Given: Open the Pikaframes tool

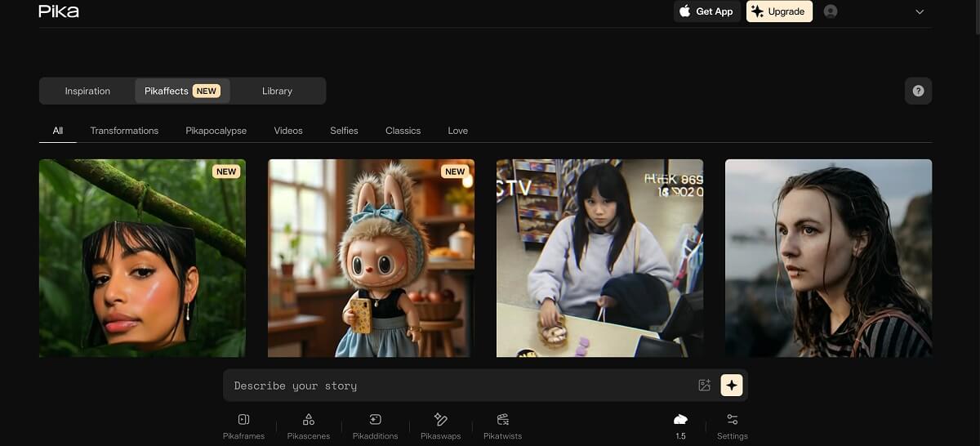Looking at the screenshot, I should tap(243, 426).
